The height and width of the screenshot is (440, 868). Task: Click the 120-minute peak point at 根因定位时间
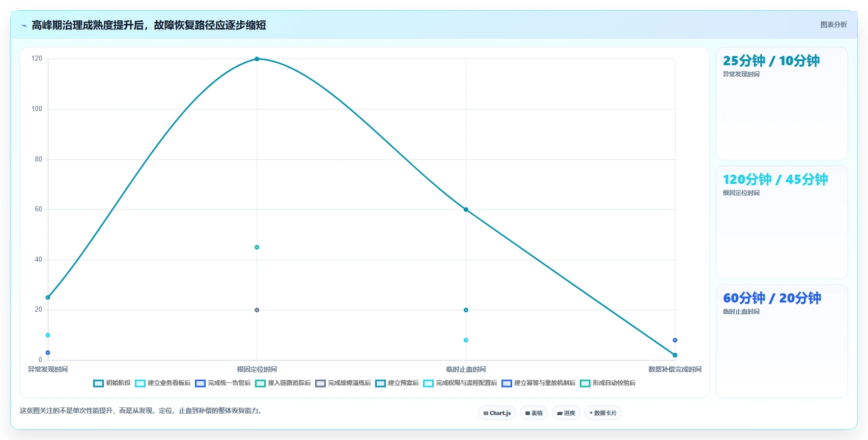(x=257, y=59)
